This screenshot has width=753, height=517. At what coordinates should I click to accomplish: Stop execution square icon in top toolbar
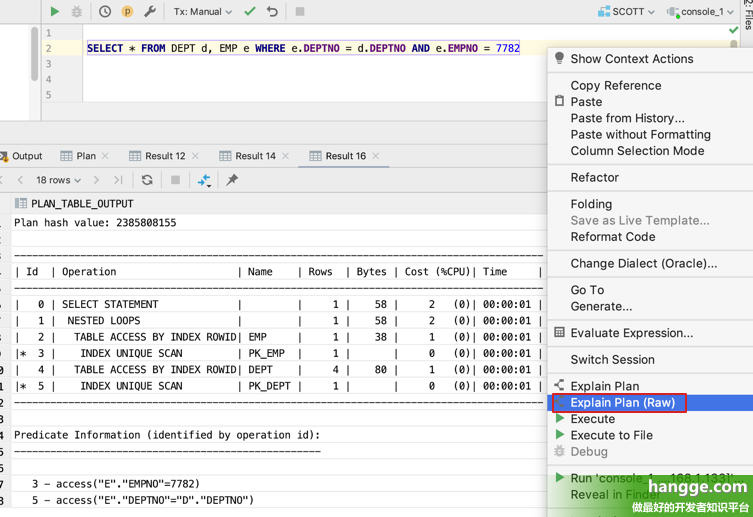[300, 11]
